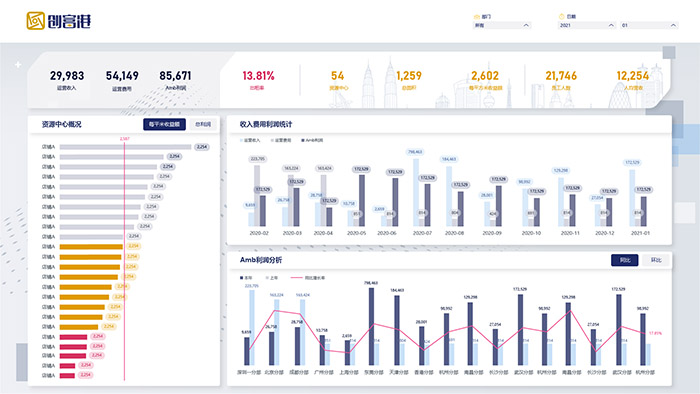The width and height of the screenshot is (700, 394).
Task: Click the 2020-07 bar group in the revenue chart
Action: pyautogui.click(x=422, y=192)
